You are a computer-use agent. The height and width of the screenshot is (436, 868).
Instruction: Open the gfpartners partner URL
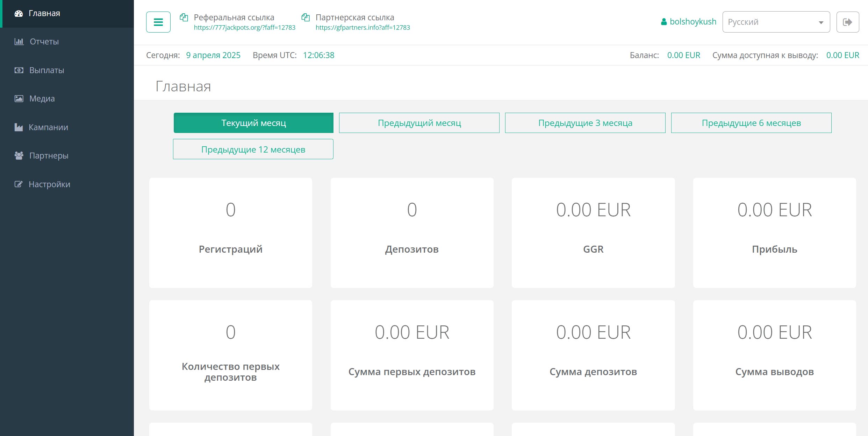(x=363, y=28)
